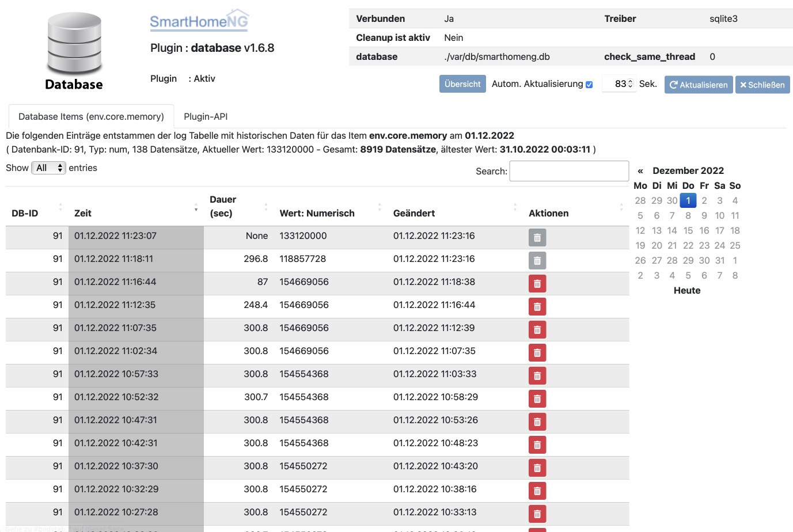793x532 pixels.
Task: Sort table by Geändert column
Action: (x=455, y=207)
